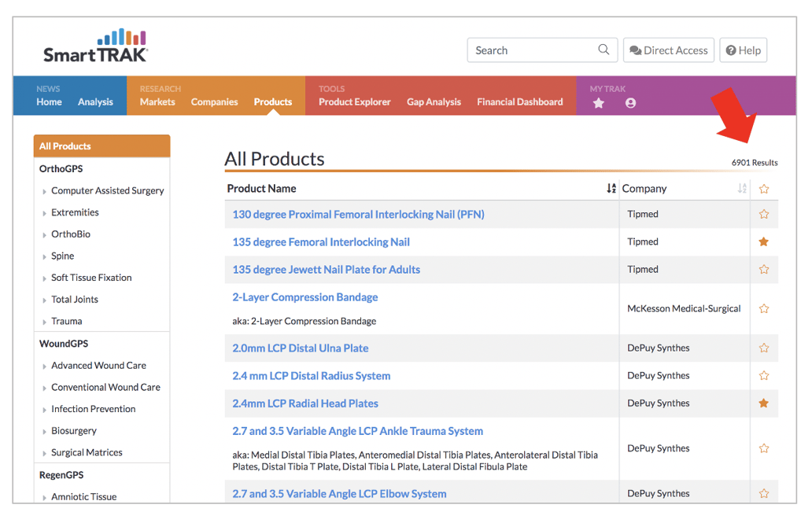Unfavorite the 2.4mm LCP Radial Head Plates
Viewport: 812px width, 512px height.
[764, 403]
